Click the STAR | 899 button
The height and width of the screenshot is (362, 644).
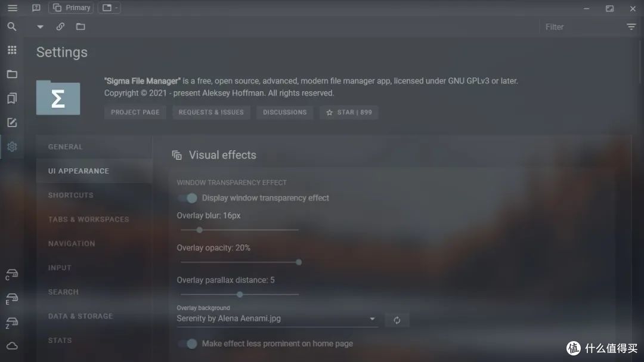click(x=349, y=112)
